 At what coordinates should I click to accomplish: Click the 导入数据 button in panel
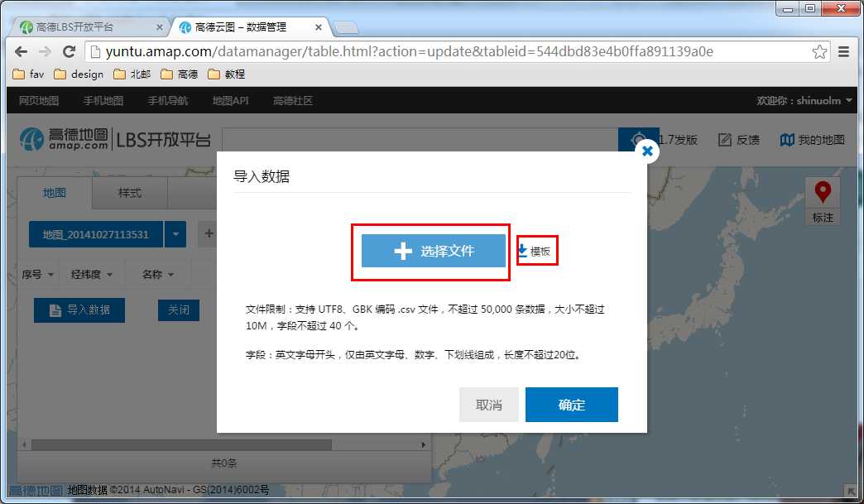[x=79, y=310]
